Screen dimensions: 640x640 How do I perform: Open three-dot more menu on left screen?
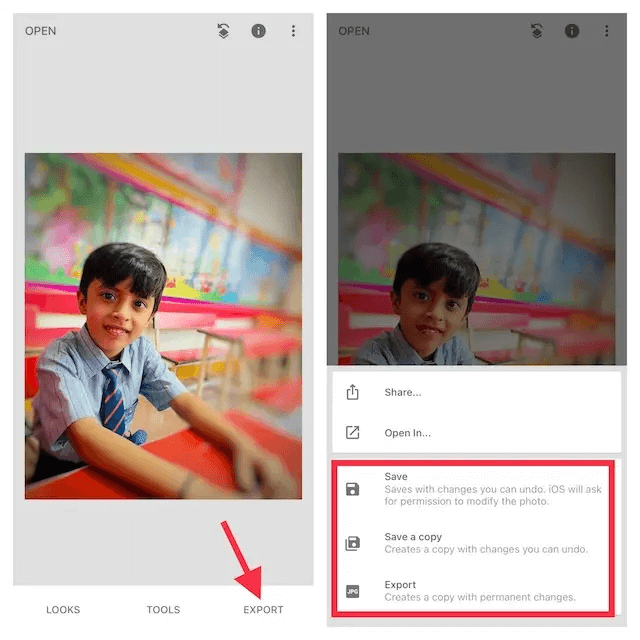click(x=293, y=31)
